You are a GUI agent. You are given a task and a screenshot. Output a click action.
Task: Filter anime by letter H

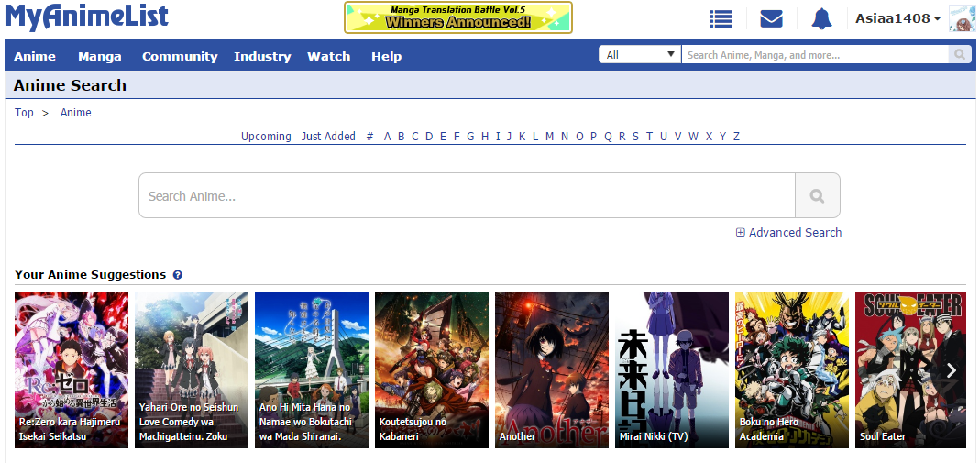click(x=485, y=137)
